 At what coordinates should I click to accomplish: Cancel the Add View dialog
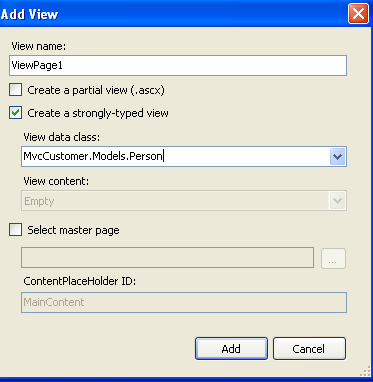(x=309, y=349)
